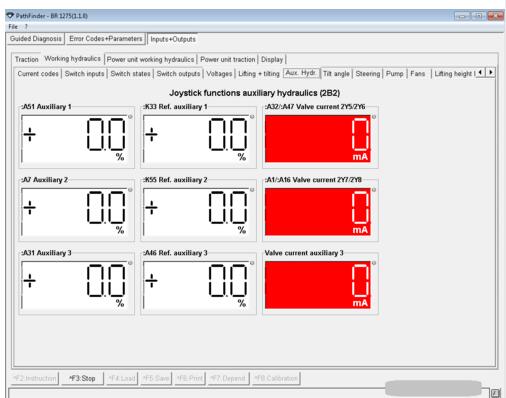Open Current codes sub-tab
506x398 pixels.
click(x=38, y=74)
